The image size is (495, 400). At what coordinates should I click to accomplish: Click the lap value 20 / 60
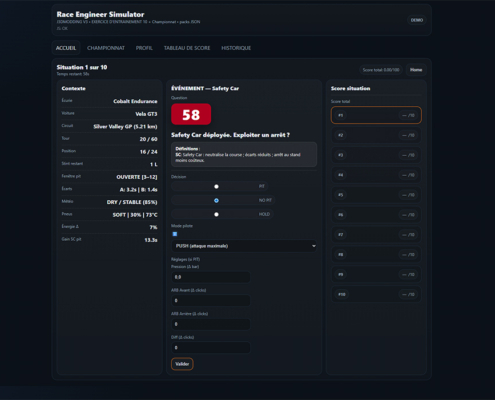point(148,139)
